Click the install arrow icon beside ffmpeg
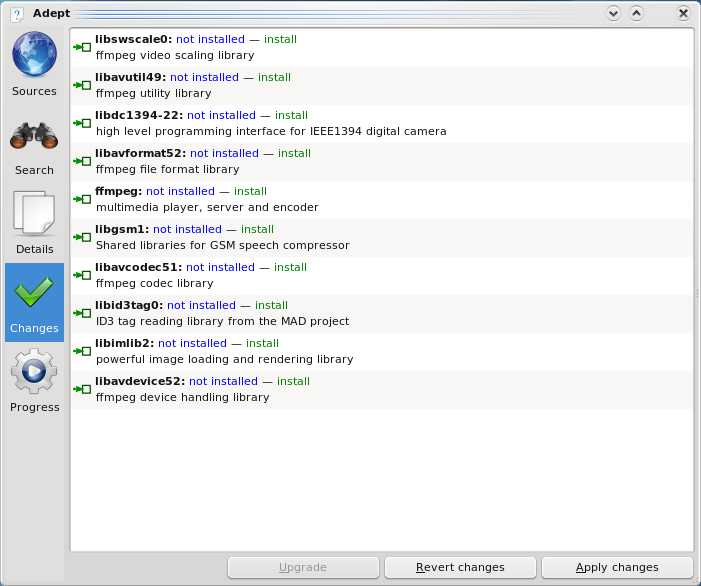Screen dimensions: 701x586 (82, 200)
